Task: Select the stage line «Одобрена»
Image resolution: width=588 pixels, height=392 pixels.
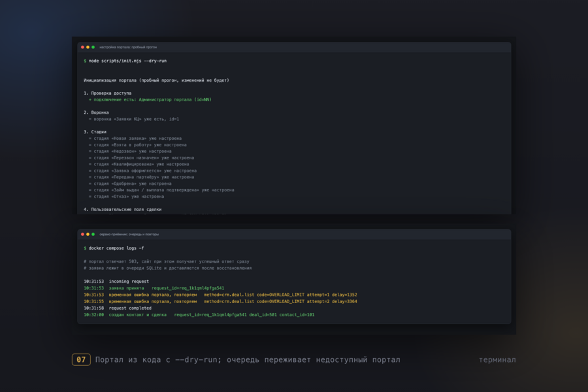Action: (x=130, y=184)
